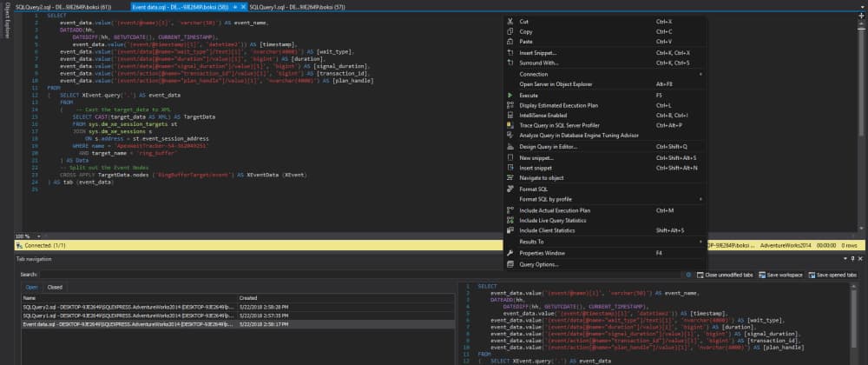Choose Paste from the context menu

click(x=605, y=42)
